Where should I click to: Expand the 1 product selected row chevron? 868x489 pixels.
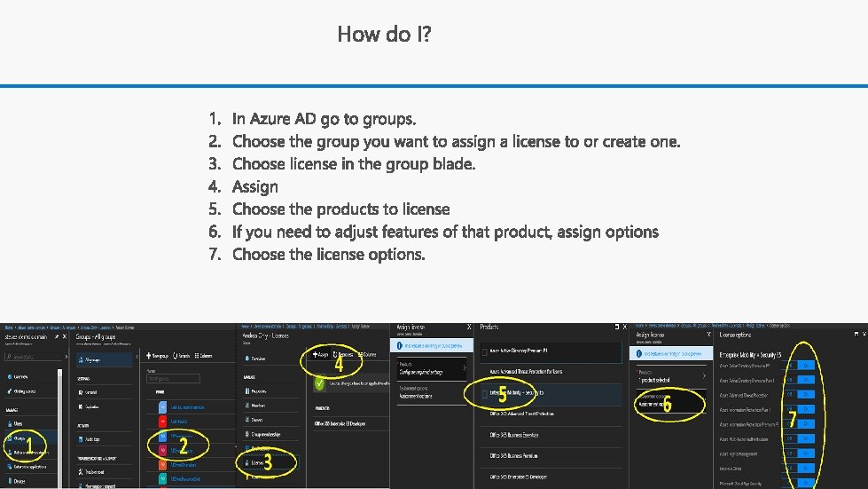pos(704,376)
